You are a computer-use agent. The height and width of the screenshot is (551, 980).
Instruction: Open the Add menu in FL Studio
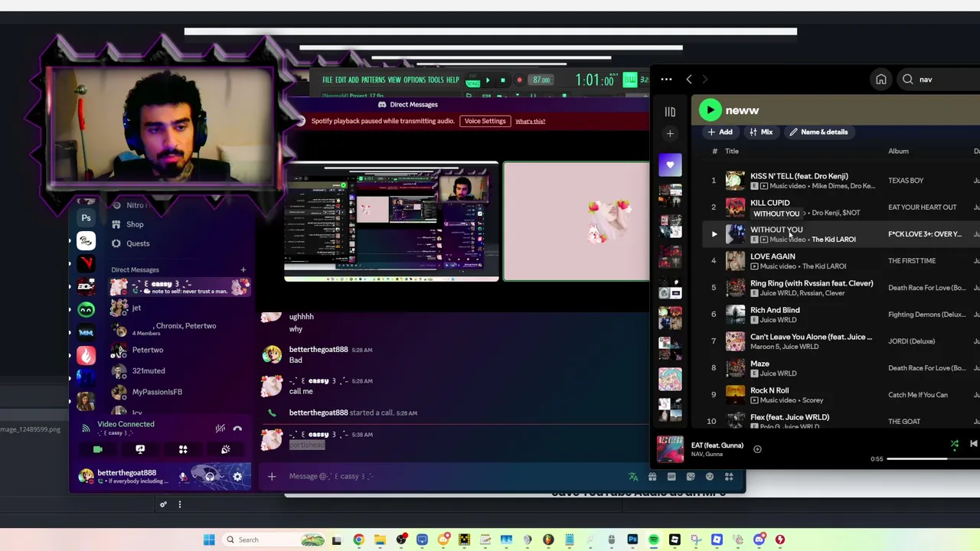[x=353, y=80]
